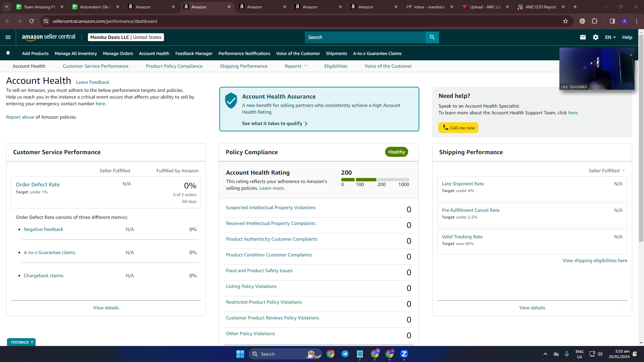Screen dimensions: 644x362
Task: Reload the page
Action: [32, 21]
